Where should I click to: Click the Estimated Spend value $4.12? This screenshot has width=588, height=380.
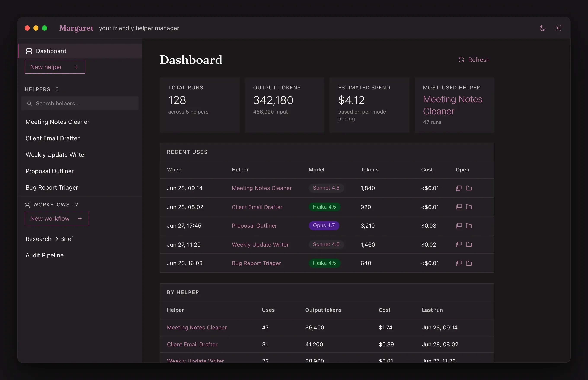[x=351, y=100]
